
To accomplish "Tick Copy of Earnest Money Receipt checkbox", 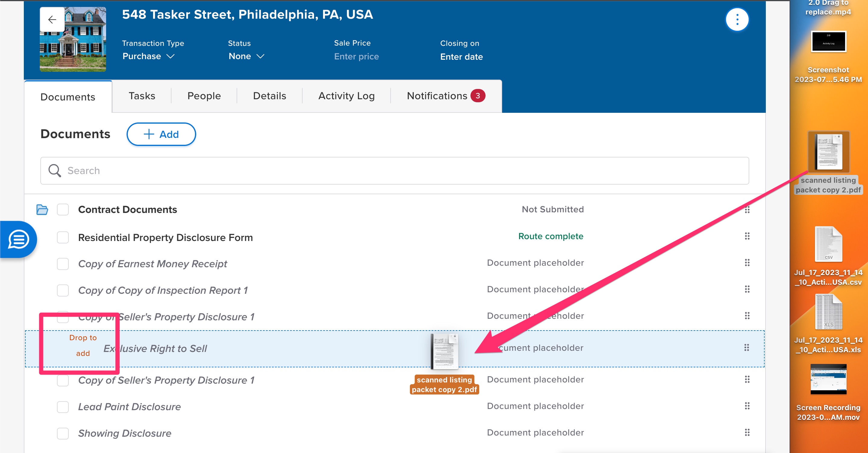I will click(63, 264).
